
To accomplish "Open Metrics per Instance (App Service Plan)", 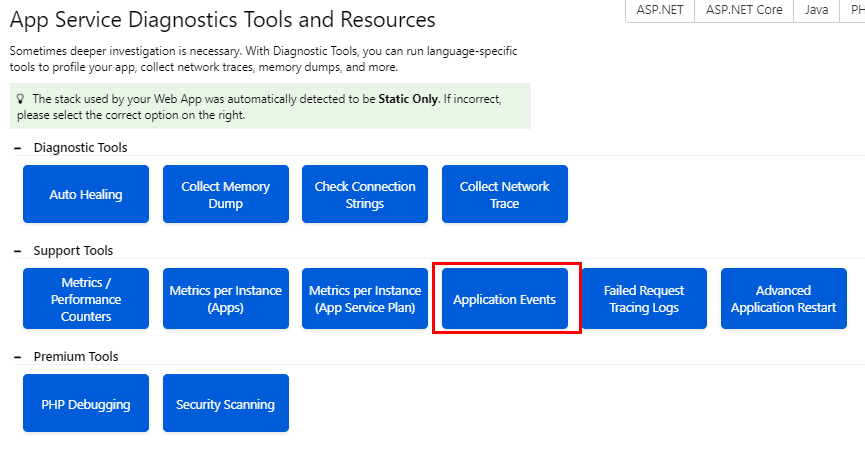I will click(x=365, y=299).
